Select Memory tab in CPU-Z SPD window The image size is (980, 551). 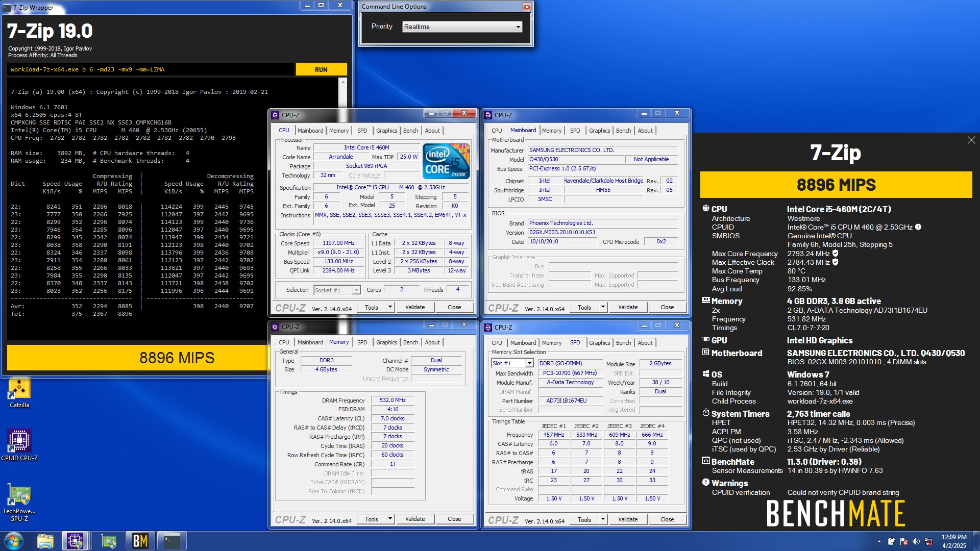[551, 343]
